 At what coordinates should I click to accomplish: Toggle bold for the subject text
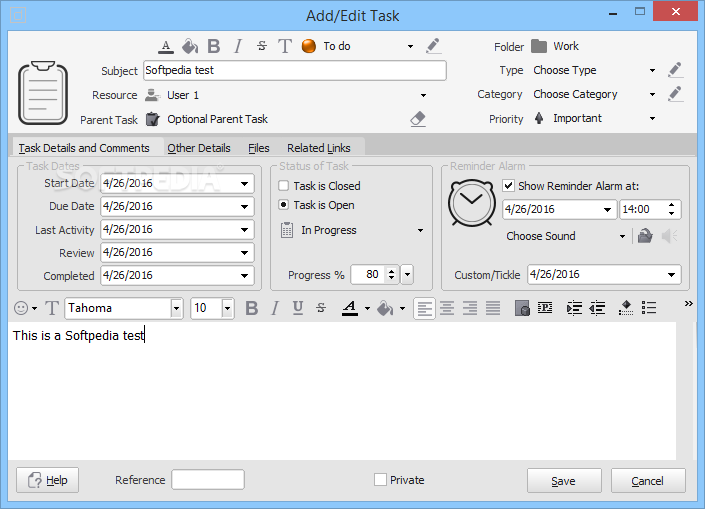pos(214,46)
